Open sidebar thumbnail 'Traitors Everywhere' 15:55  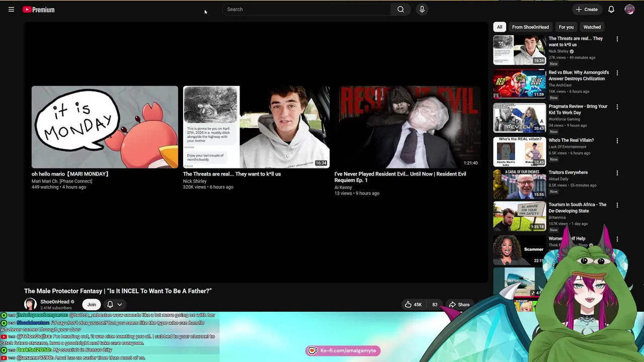coord(519,184)
